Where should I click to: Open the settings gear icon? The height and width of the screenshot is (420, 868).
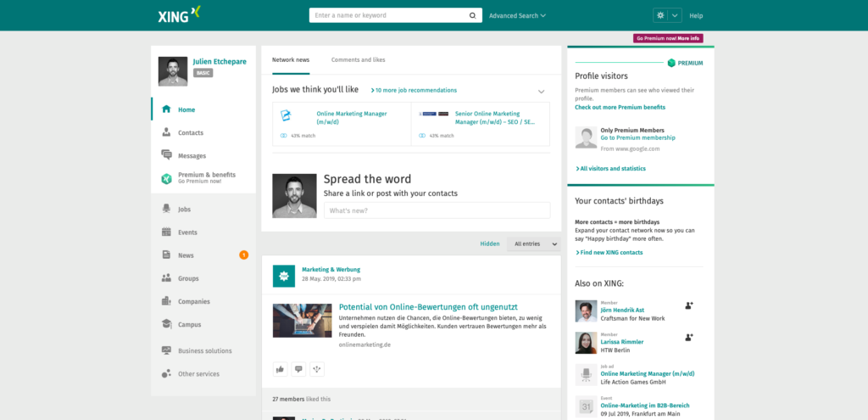(x=660, y=15)
